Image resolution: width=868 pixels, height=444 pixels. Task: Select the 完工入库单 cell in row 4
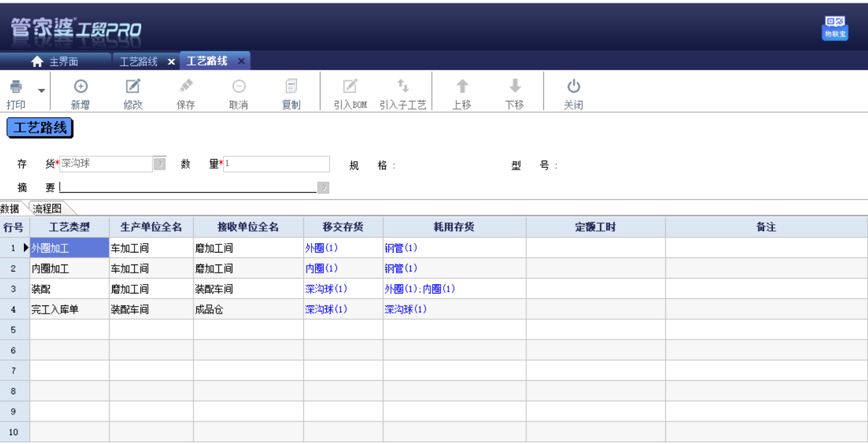(69, 310)
